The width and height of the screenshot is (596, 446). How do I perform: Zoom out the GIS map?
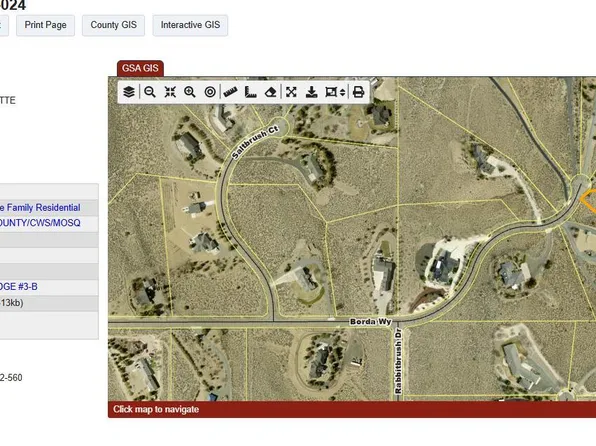point(150,92)
